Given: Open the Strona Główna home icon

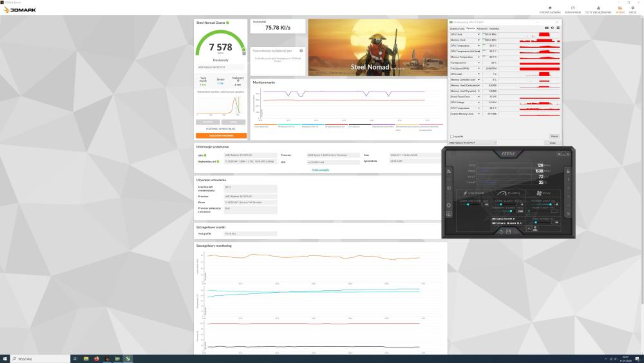Looking at the screenshot, I should point(550,8).
